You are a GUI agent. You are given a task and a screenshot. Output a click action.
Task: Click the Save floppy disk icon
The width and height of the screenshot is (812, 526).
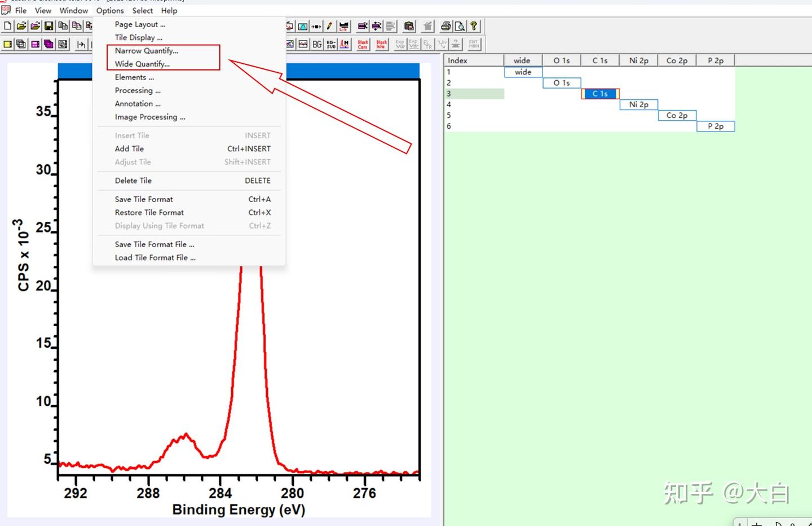[x=48, y=26]
